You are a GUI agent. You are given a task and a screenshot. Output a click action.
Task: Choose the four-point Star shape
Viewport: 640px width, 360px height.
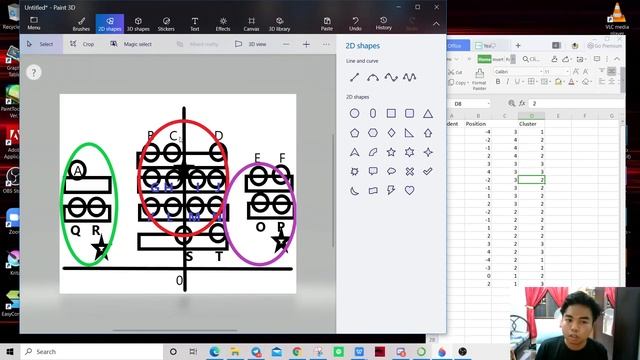coord(428,152)
